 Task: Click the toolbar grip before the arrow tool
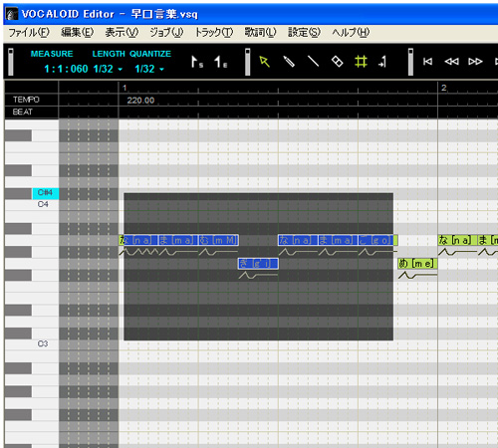pos(247,62)
